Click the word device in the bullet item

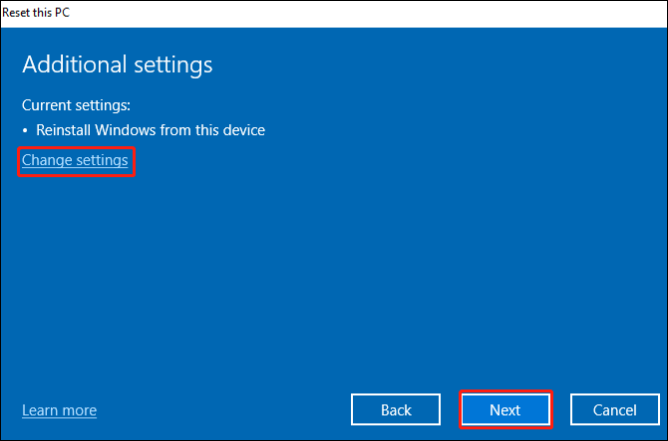pos(241,130)
